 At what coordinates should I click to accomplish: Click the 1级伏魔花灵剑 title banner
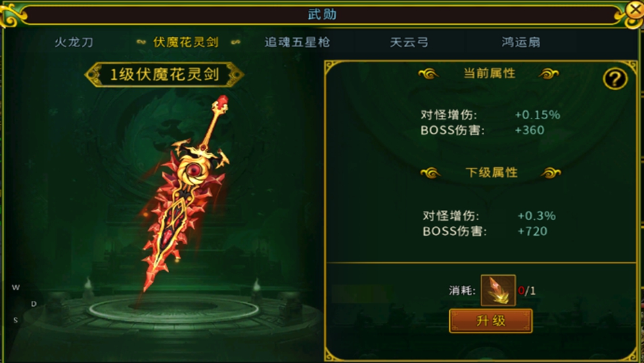164,74
